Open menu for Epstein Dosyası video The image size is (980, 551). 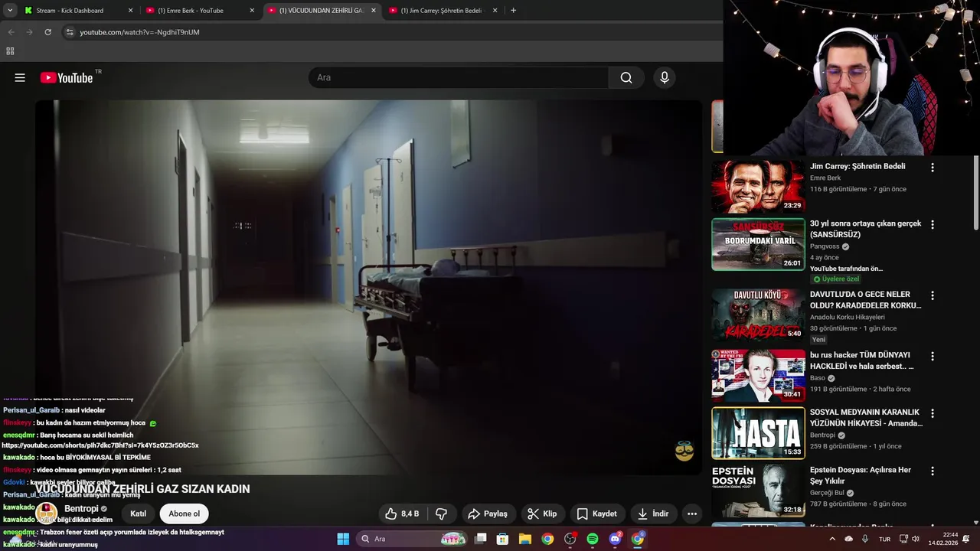click(933, 471)
